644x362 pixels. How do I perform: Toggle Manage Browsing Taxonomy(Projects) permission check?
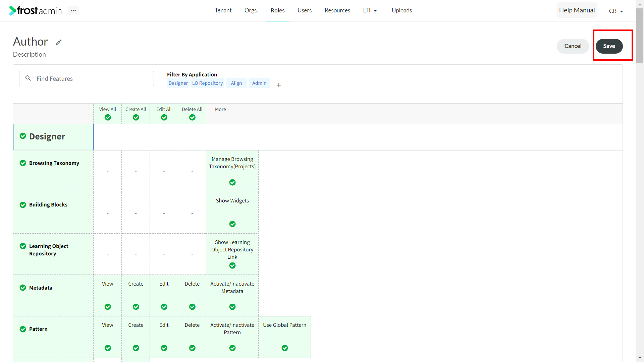click(232, 182)
